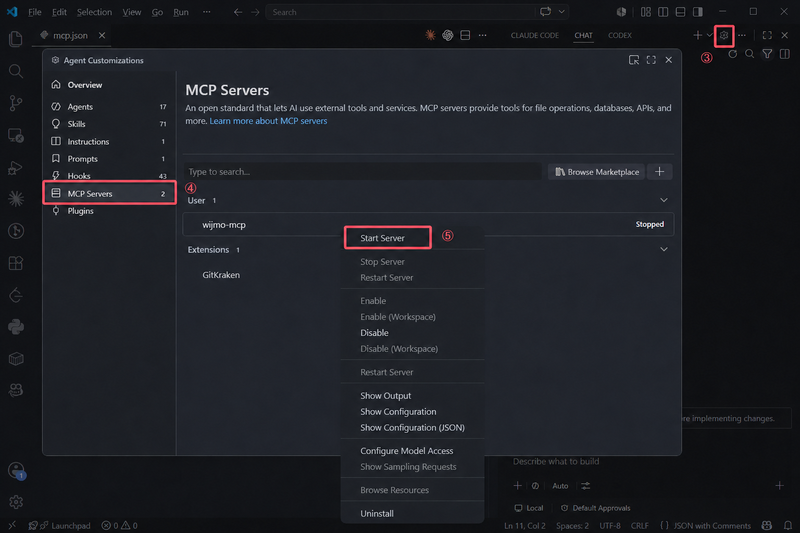The image size is (800, 533).
Task: Click the filter icon in chat panel
Action: point(767,54)
